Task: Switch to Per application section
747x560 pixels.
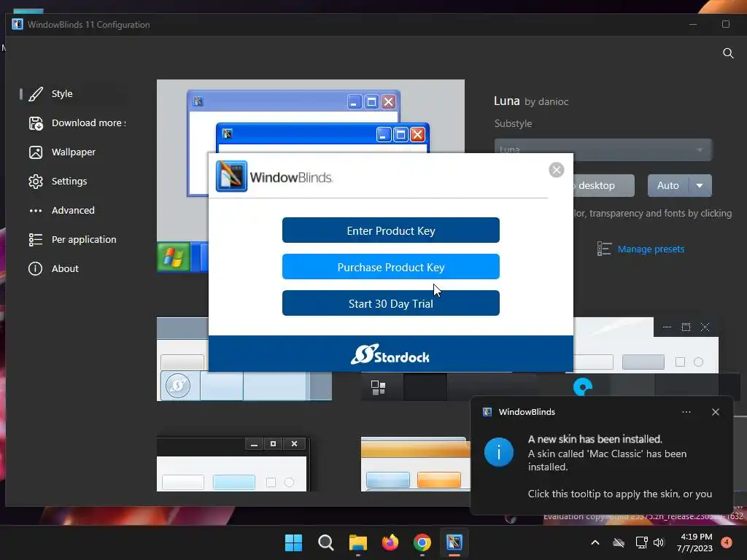Action: point(84,239)
